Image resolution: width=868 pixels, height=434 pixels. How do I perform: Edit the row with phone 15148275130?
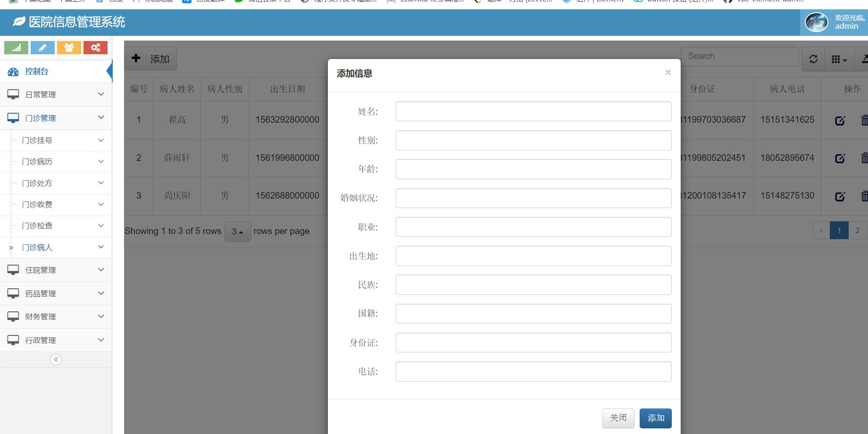click(x=840, y=196)
